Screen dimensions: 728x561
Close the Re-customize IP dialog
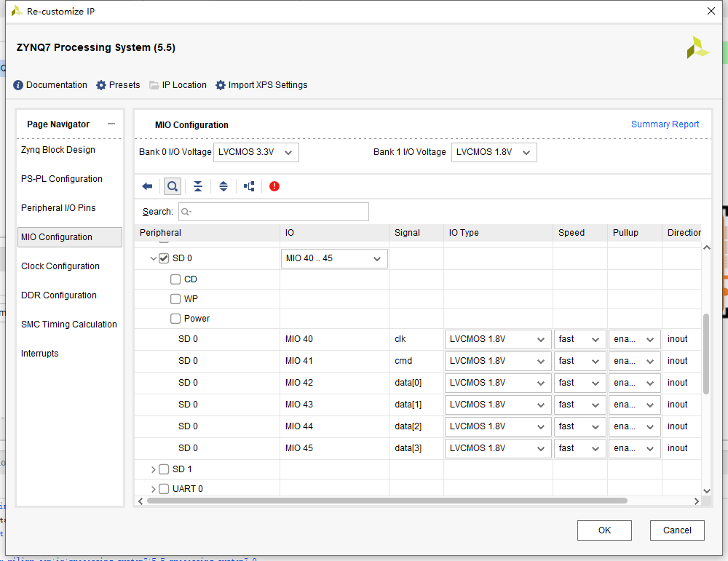711,11
